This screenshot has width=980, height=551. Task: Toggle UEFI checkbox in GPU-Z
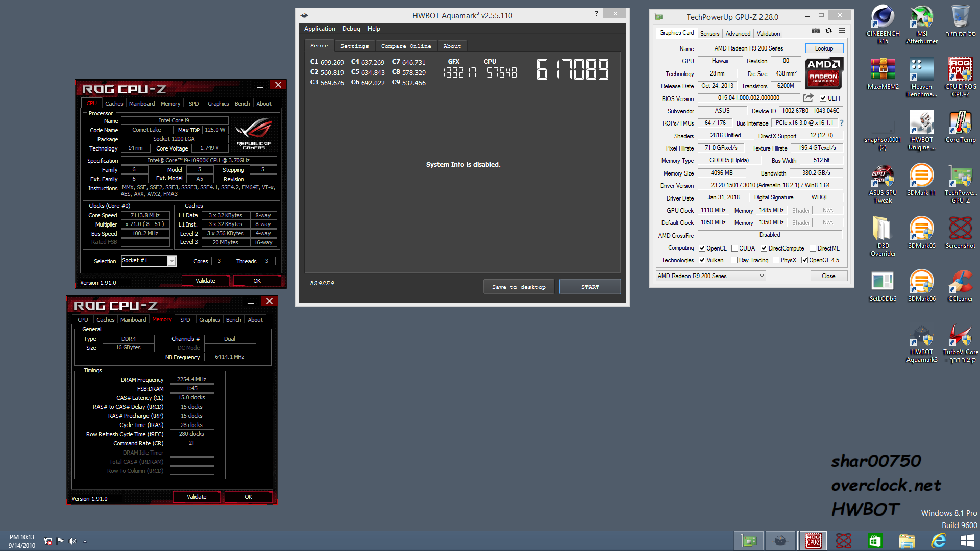pos(823,98)
